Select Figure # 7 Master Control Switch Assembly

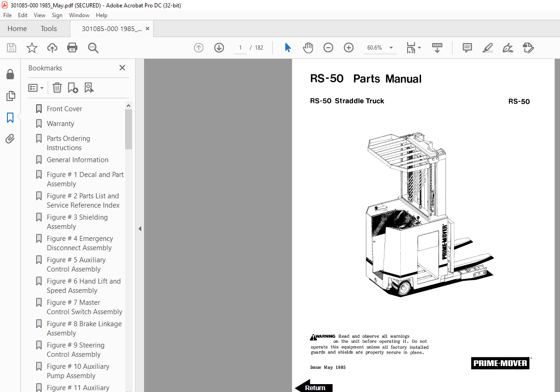(x=84, y=307)
